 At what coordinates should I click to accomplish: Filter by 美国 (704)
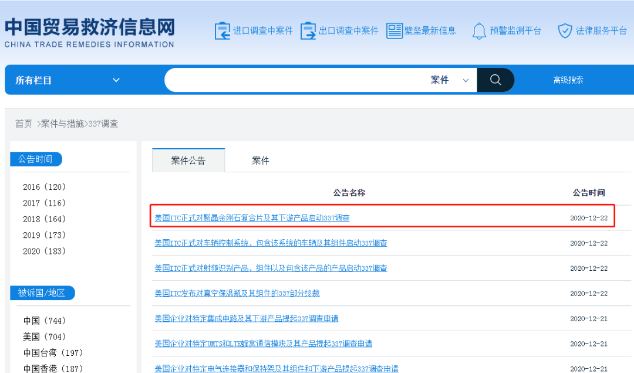44,337
